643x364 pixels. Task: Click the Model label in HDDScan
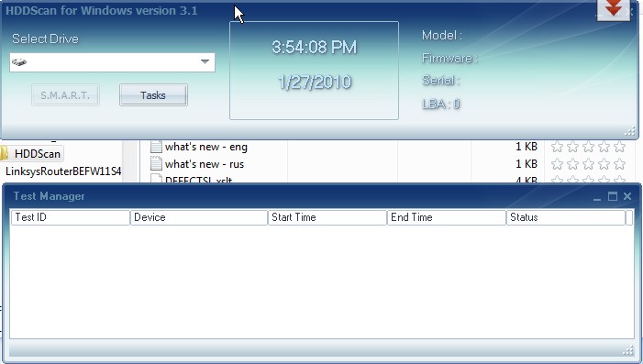click(442, 36)
